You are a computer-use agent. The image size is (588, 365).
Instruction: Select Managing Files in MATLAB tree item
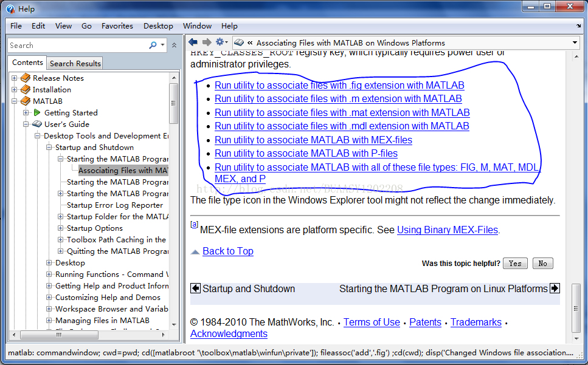click(102, 321)
